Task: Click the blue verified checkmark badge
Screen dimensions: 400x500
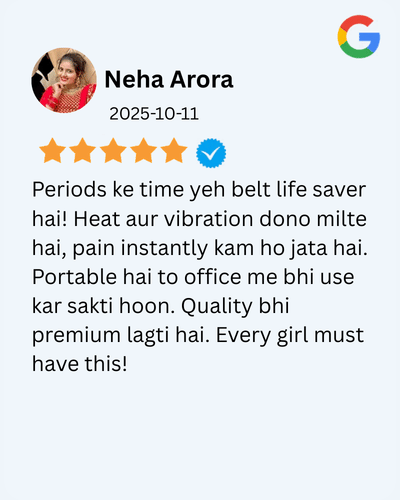Action: (211, 153)
